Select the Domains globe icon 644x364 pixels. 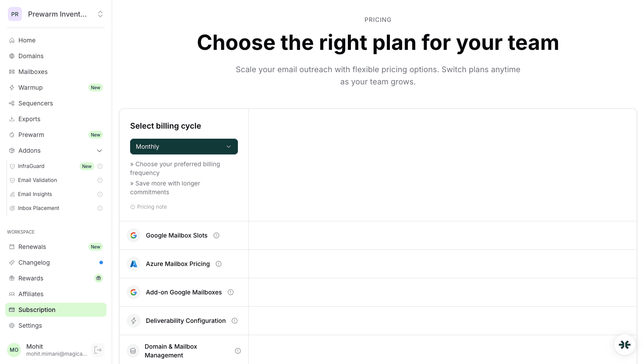12,56
